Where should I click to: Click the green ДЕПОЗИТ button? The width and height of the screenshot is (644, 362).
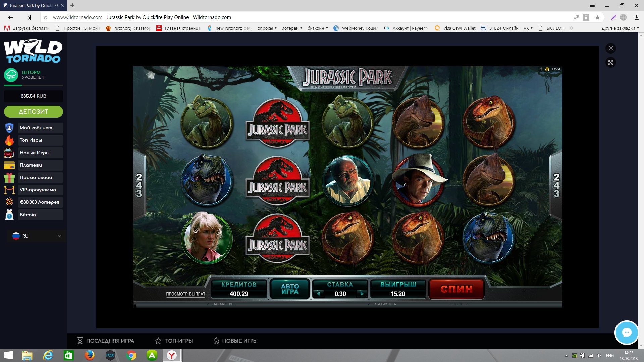coord(33,112)
